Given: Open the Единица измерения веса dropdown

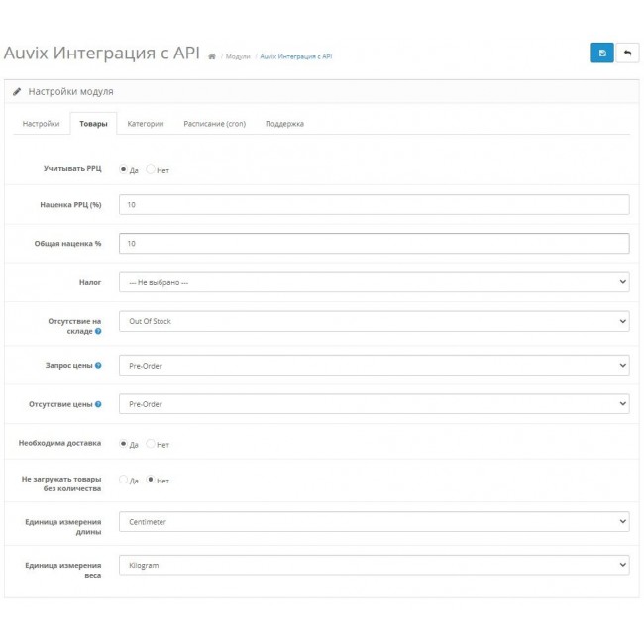Looking at the screenshot, I should (x=374, y=565).
